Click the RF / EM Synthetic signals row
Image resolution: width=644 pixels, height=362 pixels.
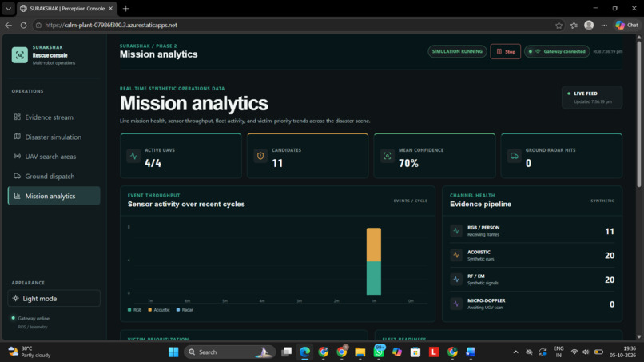click(x=532, y=280)
